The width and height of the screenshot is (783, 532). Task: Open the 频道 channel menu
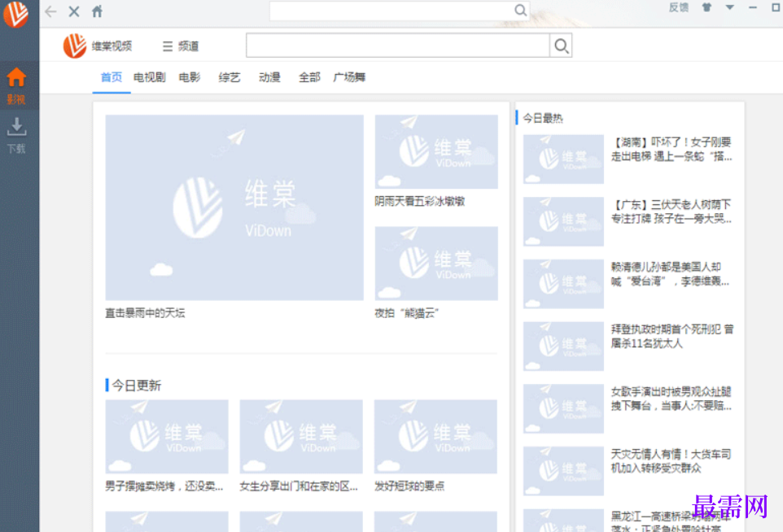click(181, 46)
